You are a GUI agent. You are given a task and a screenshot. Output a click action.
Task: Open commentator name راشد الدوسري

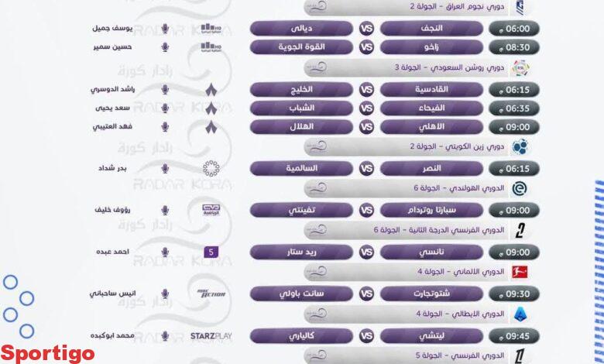coord(113,89)
